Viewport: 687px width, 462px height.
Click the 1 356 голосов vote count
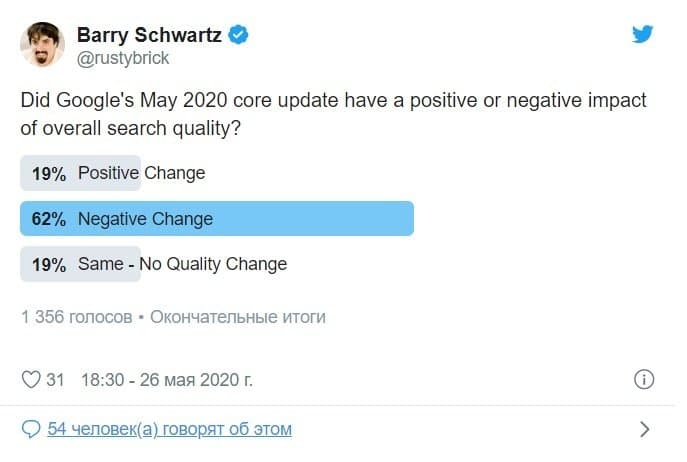77,317
